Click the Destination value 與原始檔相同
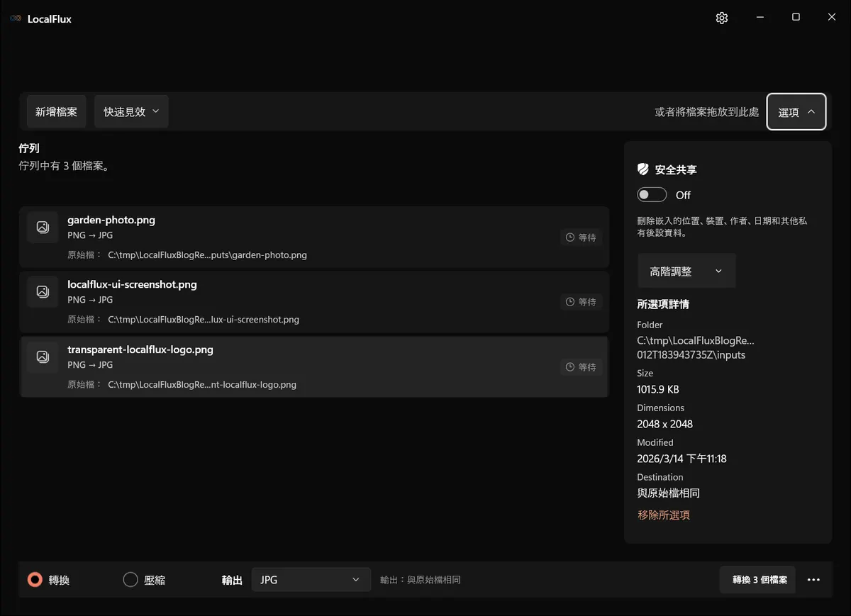Screen dimensions: 851x616 [x=669, y=493]
